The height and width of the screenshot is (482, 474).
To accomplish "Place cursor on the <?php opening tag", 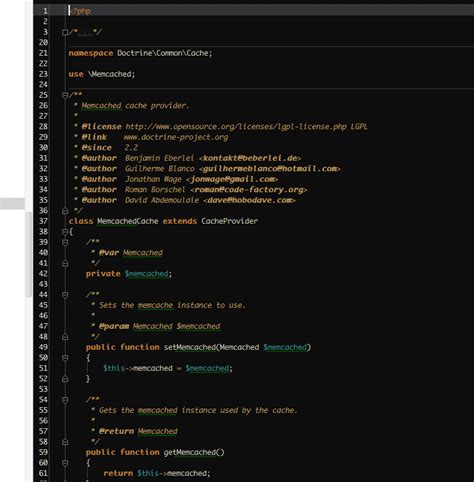I will tap(80, 11).
